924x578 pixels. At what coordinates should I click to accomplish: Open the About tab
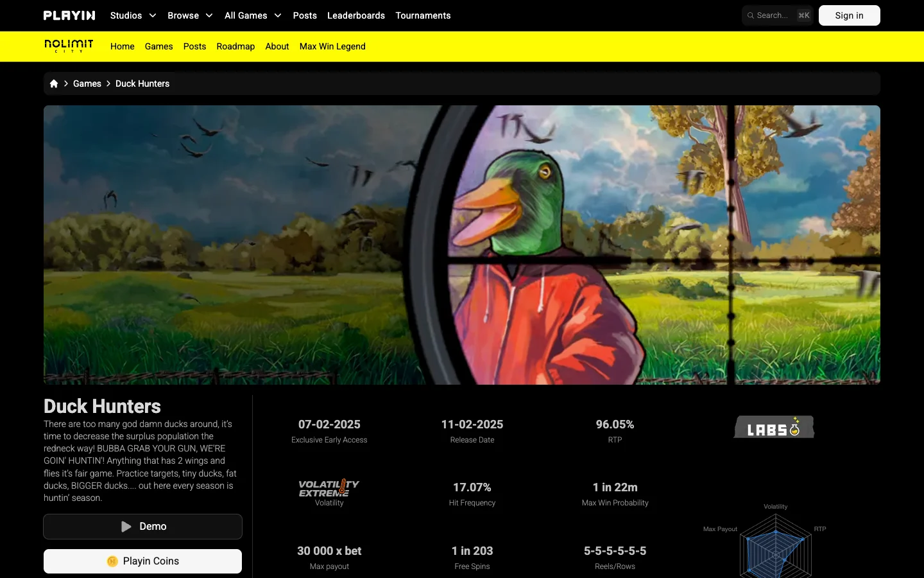(x=277, y=46)
